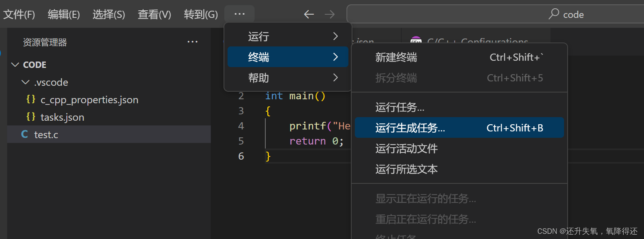Viewport: 644px width, 239px height.
Task: Open the 查看(V) menu
Action: click(154, 14)
